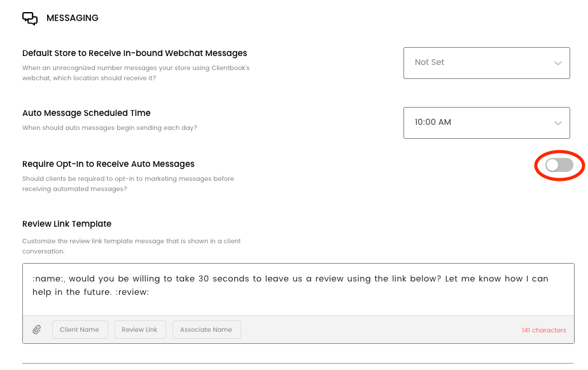Image resolution: width=588 pixels, height=370 pixels.
Task: Click the paperclip attachment icon
Action: [37, 330]
